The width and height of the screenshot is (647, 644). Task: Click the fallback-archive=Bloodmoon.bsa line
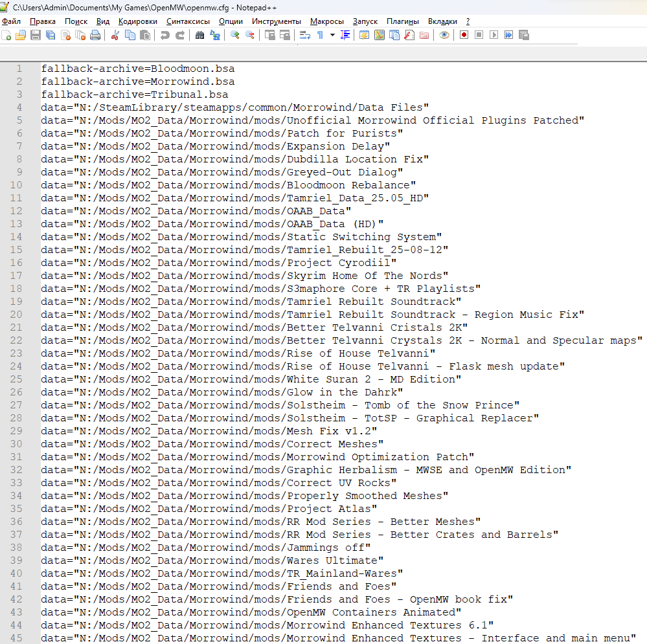click(138, 69)
